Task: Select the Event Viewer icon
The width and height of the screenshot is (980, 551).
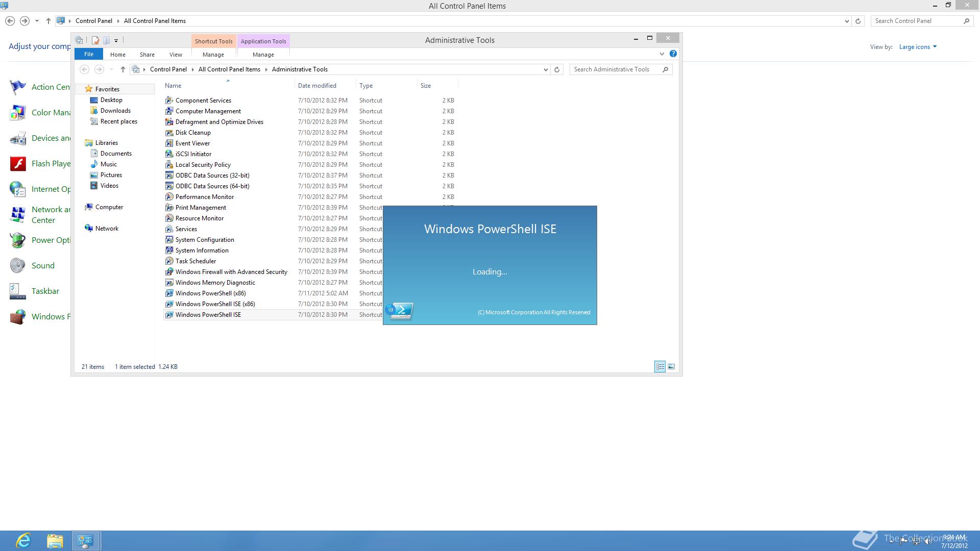Action: (x=169, y=143)
